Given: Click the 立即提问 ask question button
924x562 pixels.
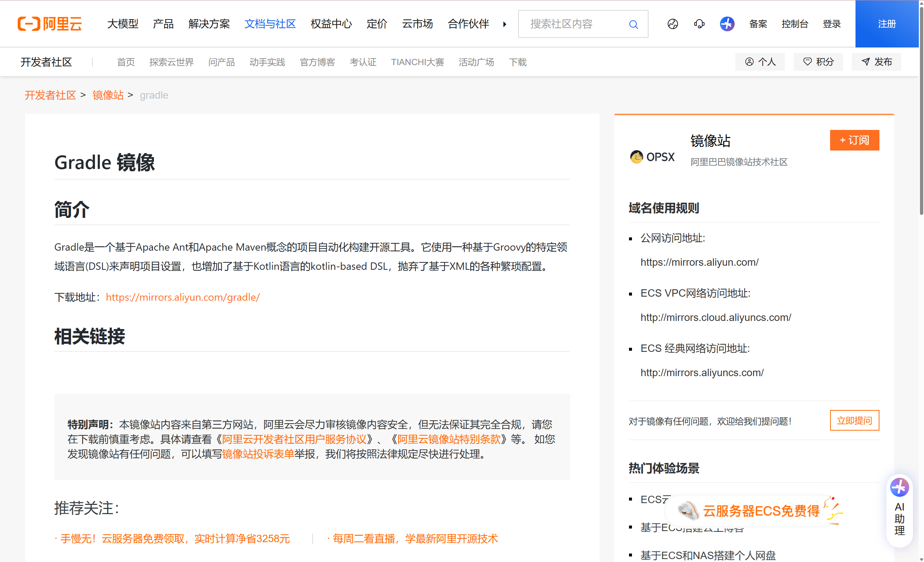Looking at the screenshot, I should (854, 420).
